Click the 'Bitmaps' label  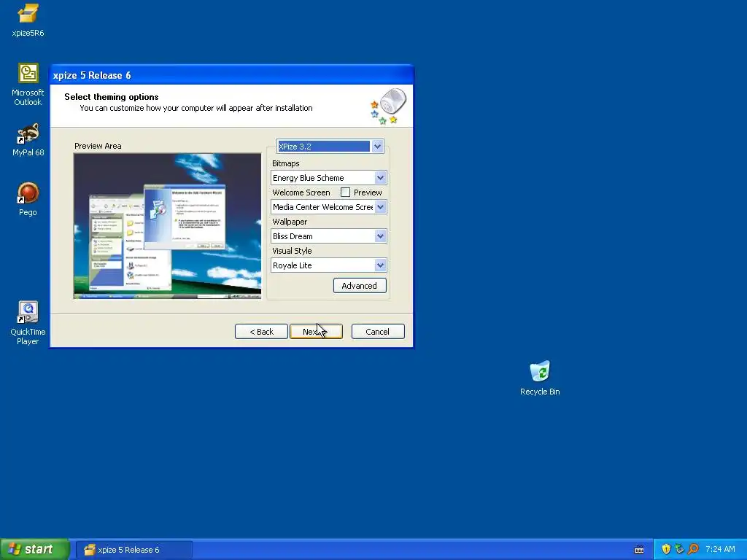[x=286, y=163]
